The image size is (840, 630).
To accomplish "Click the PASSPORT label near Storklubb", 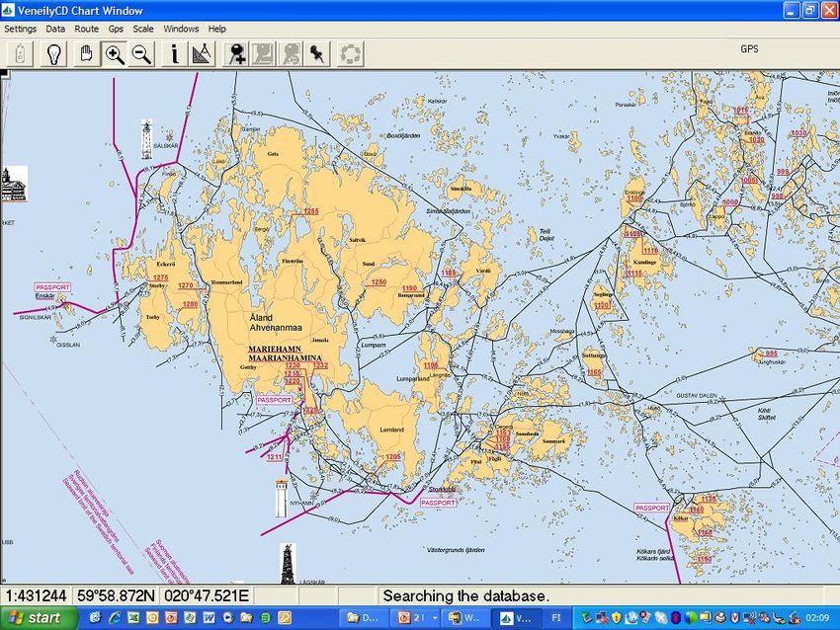I will point(438,504).
